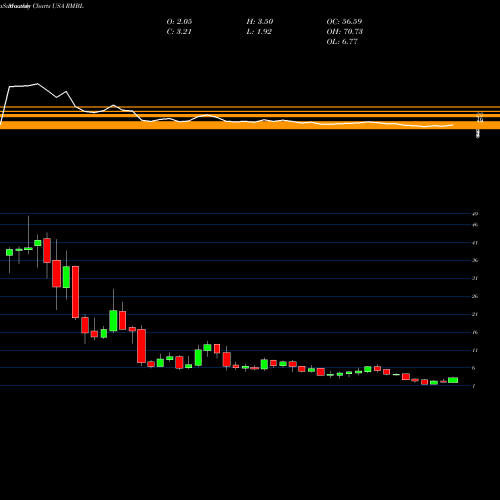This screenshot has height=500, width=500.
Task: Click the 11 price axis label
Action: 475,350
